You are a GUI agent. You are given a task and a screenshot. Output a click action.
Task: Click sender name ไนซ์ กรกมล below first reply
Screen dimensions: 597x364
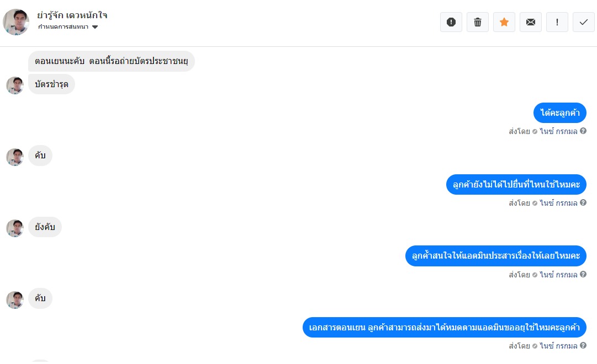coord(558,131)
